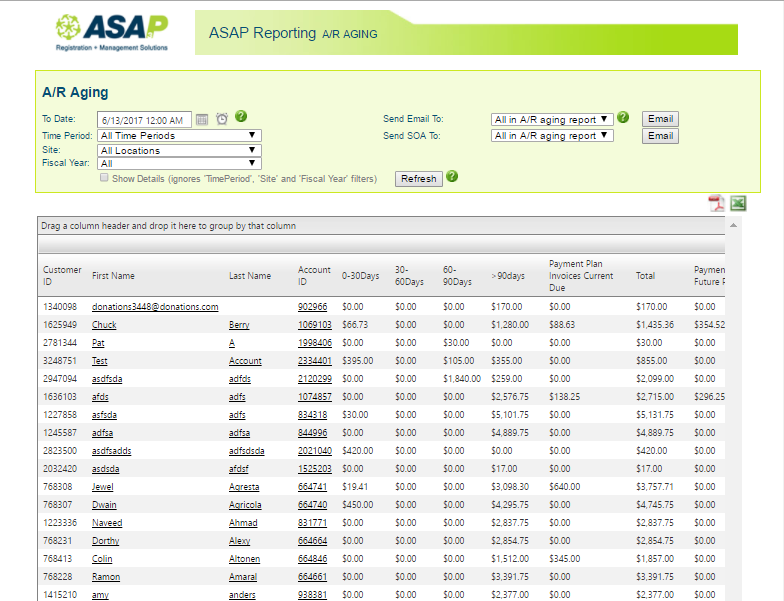The width and height of the screenshot is (784, 601).
Task: Click the ASAP logo
Action: click(112, 32)
